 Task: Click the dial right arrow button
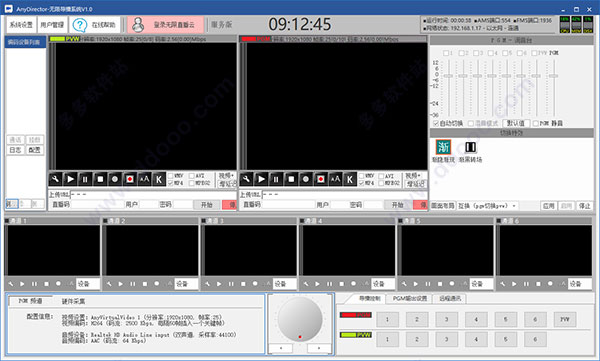[319, 348]
